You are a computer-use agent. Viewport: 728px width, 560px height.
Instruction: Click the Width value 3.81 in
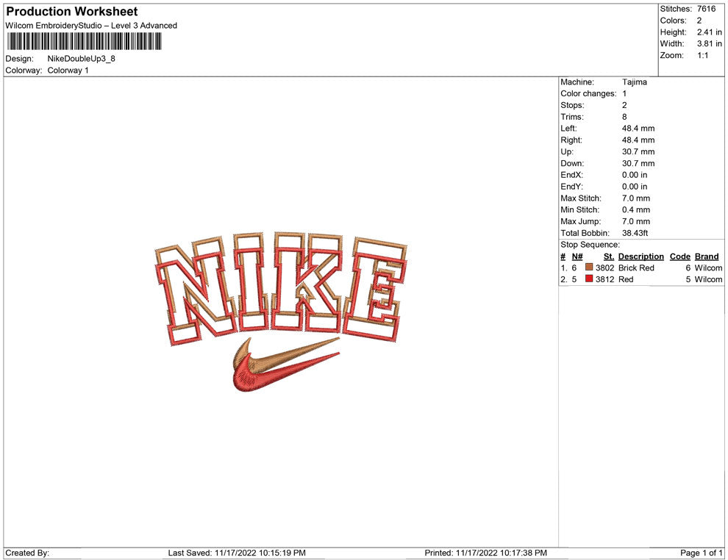710,43
